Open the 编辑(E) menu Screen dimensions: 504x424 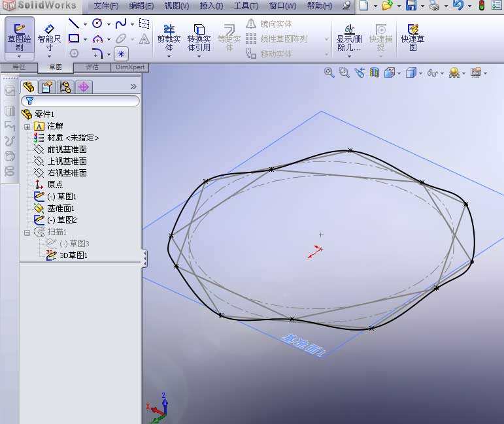(141, 6)
